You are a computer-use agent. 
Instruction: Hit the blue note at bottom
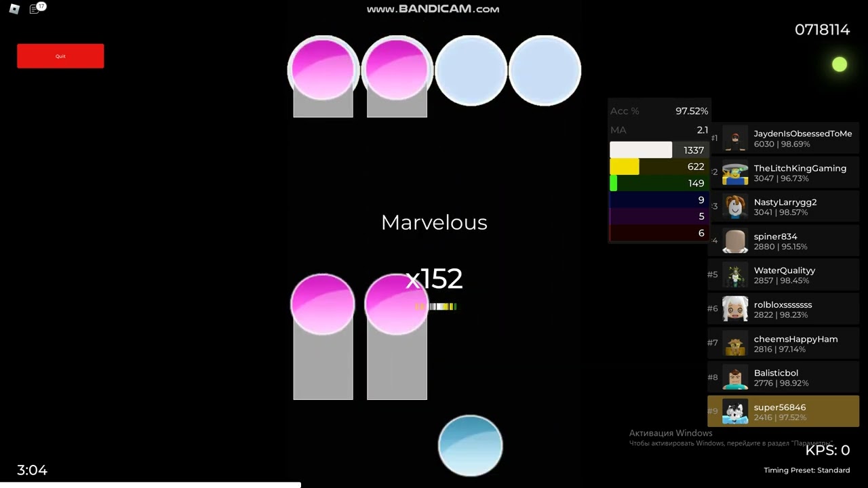470,445
